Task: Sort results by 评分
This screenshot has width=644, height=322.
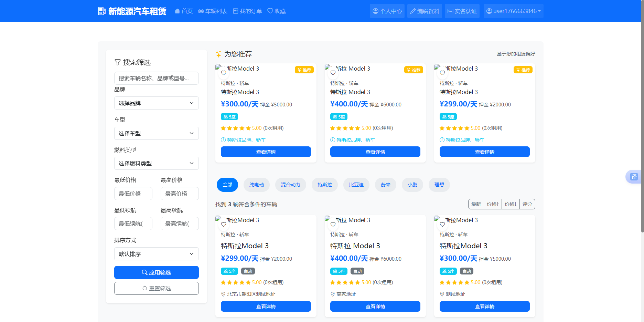Action: [x=527, y=204]
